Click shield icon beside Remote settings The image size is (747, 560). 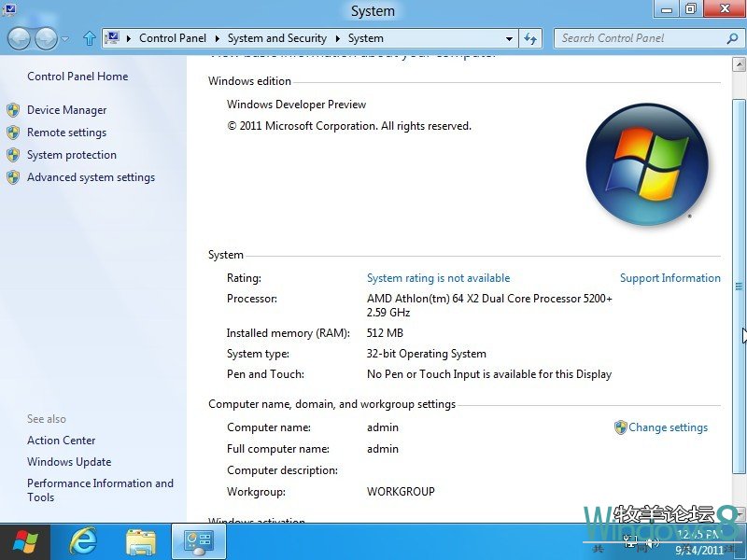(13, 133)
